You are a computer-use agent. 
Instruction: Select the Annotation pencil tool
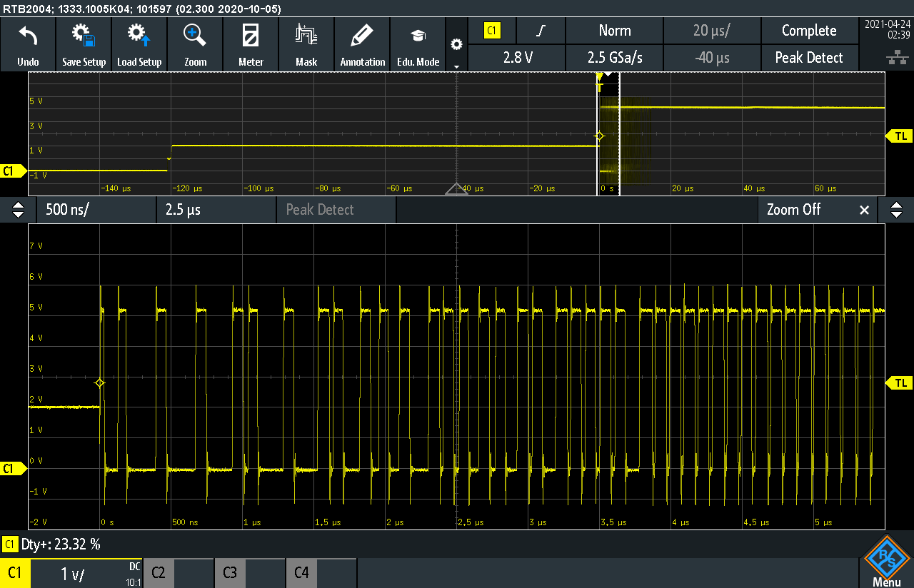tap(362, 44)
